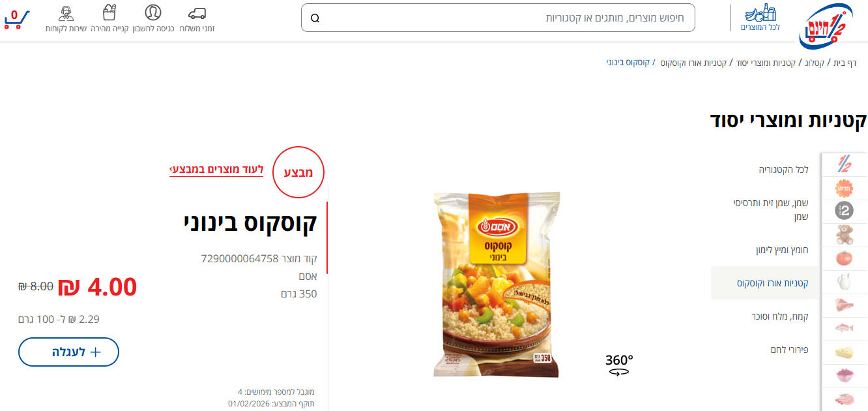868x411 pixels.
Task: Click in the product search field
Action: (x=498, y=18)
